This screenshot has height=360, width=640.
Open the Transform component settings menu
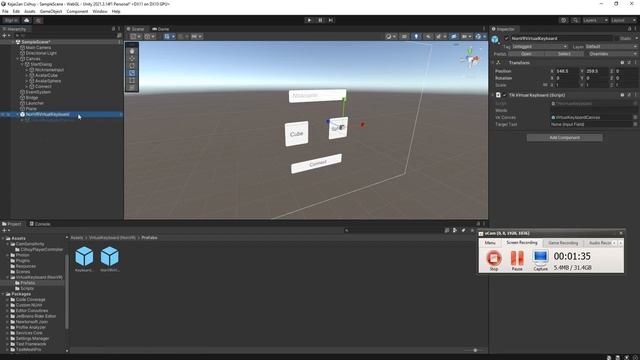[x=635, y=62]
